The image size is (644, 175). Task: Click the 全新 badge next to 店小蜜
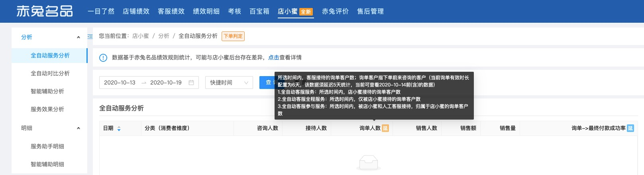[x=306, y=12]
